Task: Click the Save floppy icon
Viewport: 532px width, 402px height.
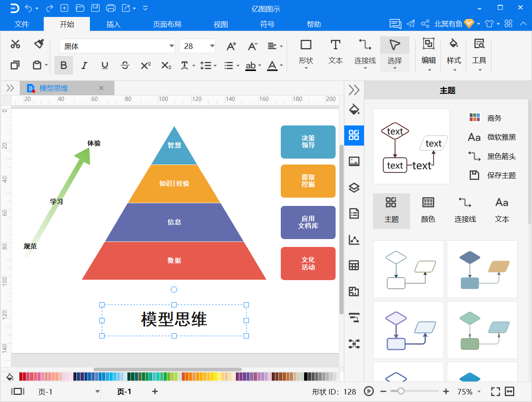Action: point(95,8)
